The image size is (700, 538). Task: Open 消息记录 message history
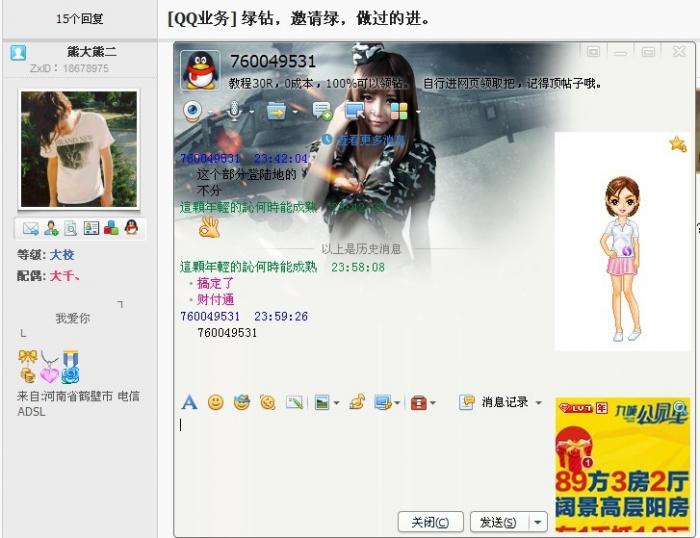click(504, 402)
